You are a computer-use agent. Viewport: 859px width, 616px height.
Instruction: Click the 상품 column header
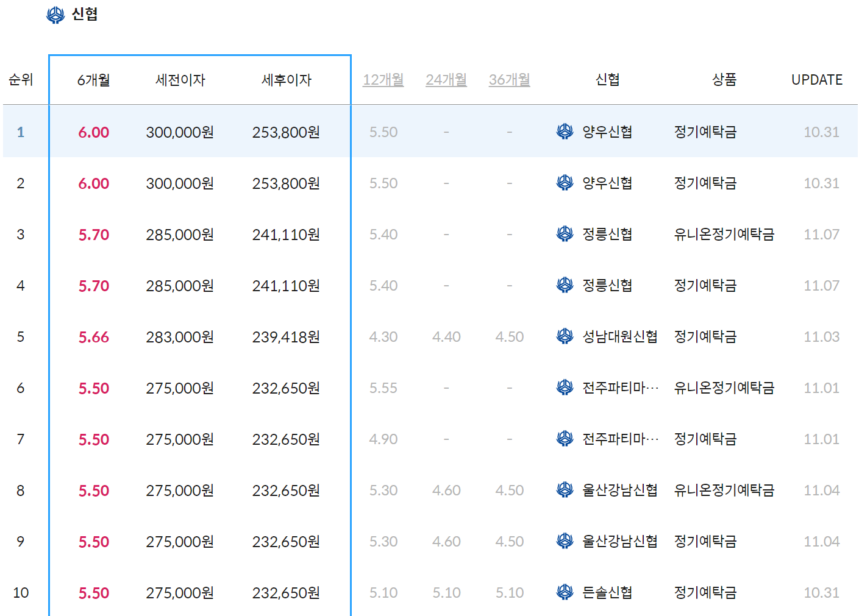coord(724,80)
